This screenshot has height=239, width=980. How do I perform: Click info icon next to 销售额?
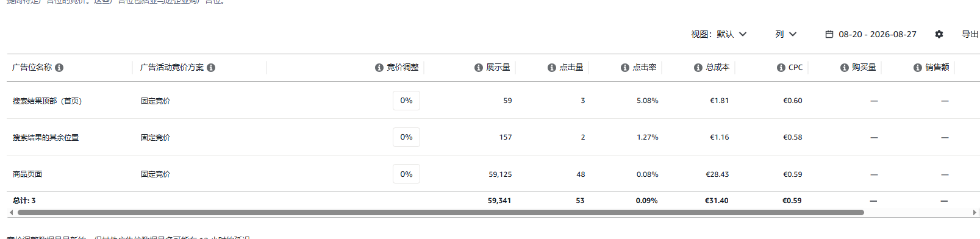[x=918, y=68]
